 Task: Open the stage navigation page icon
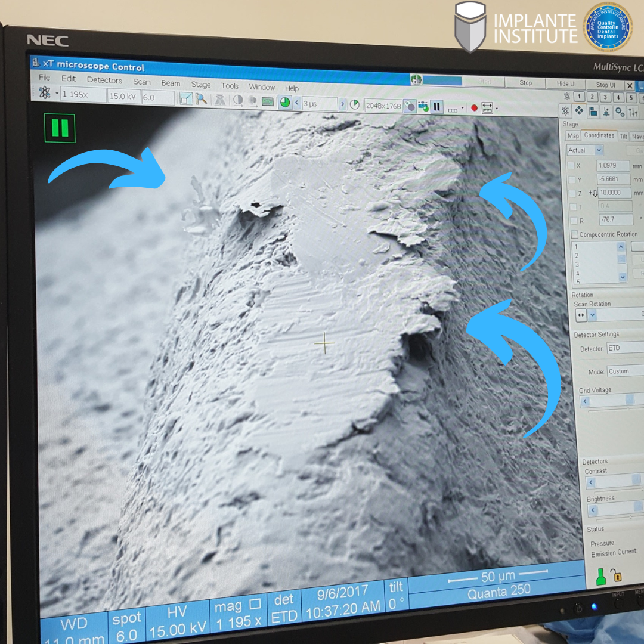click(579, 111)
